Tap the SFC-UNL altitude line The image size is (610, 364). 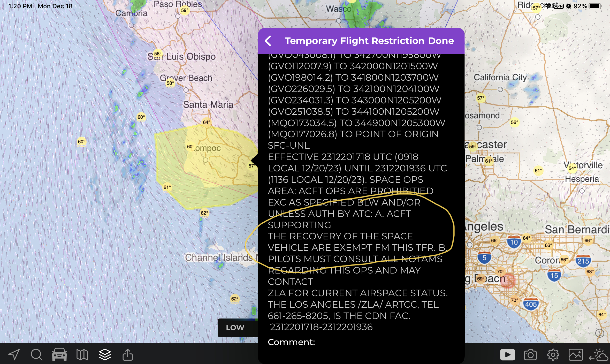[289, 146]
